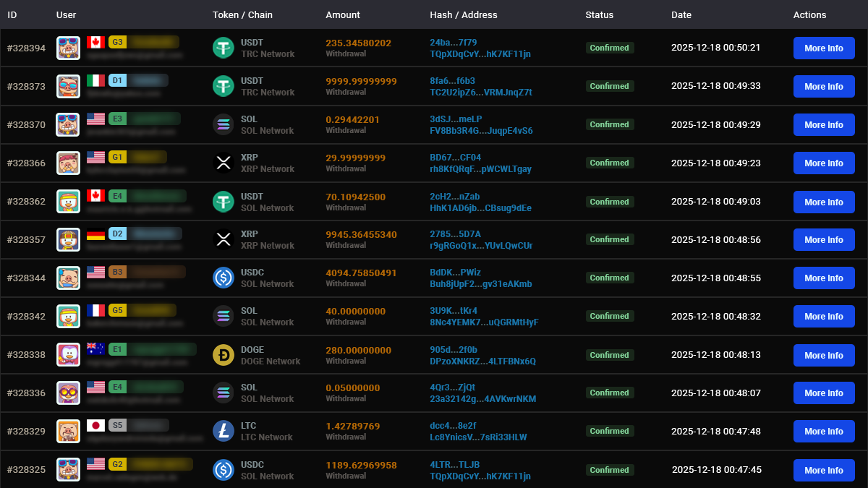Click the Australia flag in row #328338

pos(95,349)
